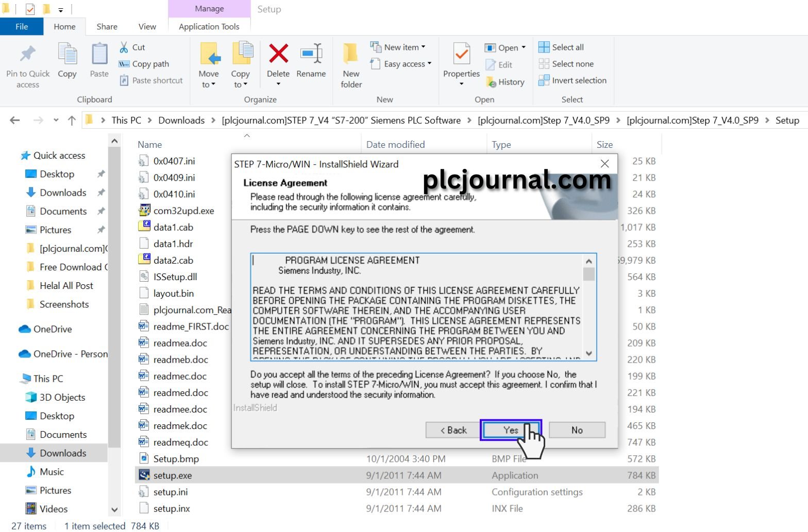Select Music in navigation pane
808x532 pixels.
click(x=52, y=472)
